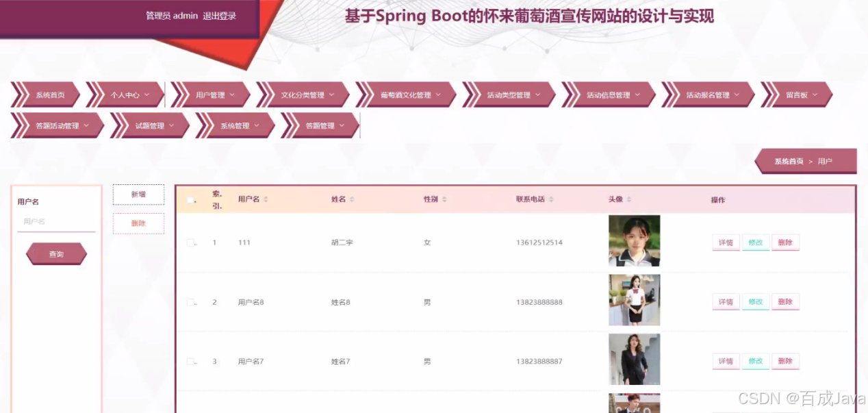View 详情 for 用户名7

pos(726,361)
